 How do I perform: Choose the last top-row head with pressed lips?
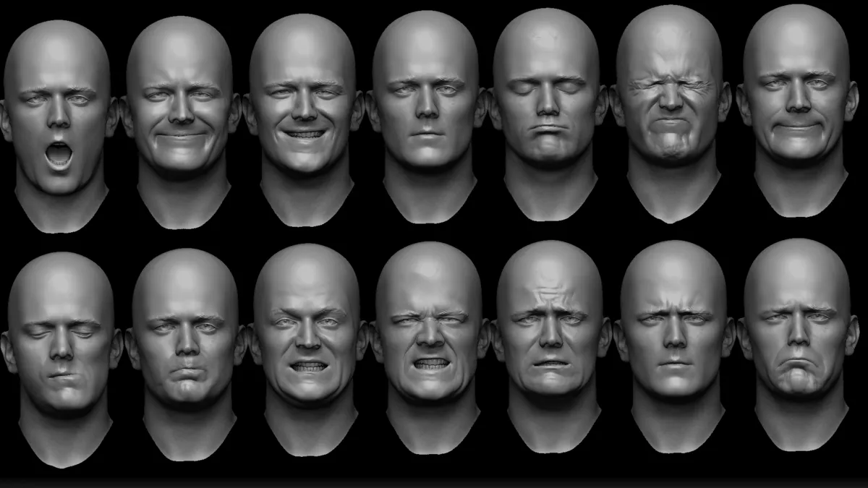pyautogui.click(x=796, y=110)
